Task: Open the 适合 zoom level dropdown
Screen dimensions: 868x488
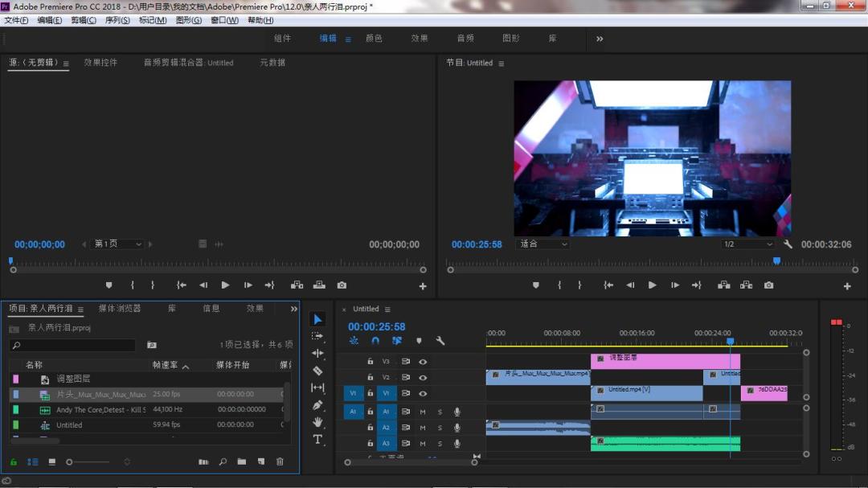Action: pos(542,244)
